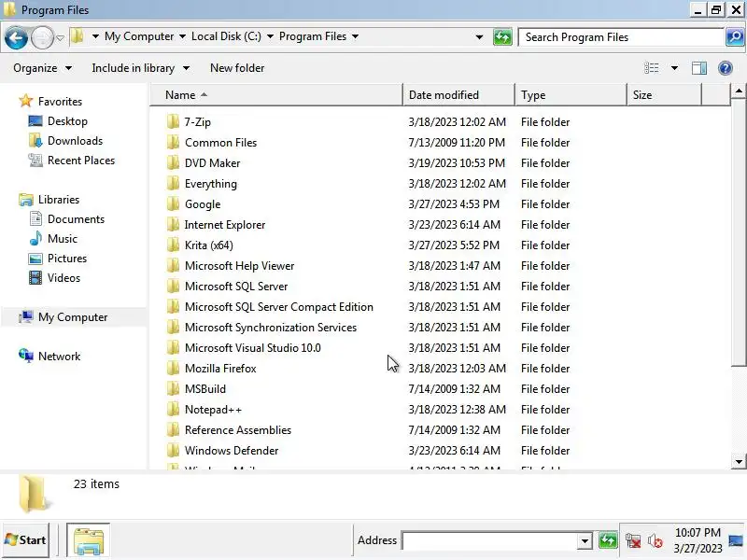Select the Common Files folder icon
This screenshot has height=560, width=747.
(x=173, y=143)
